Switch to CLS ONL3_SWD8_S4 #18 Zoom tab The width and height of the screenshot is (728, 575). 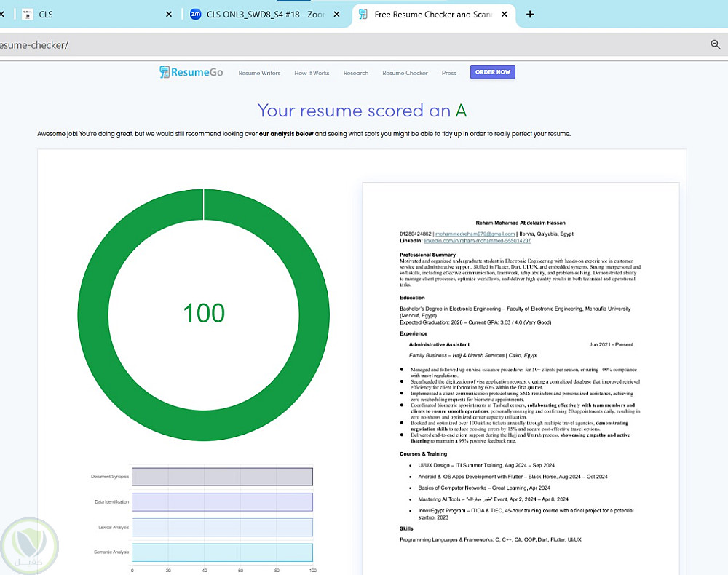266,15
